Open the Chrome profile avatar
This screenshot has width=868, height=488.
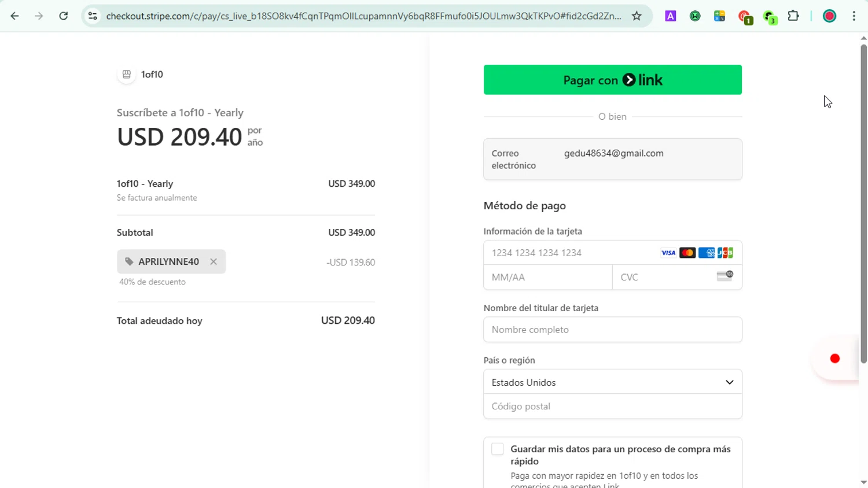click(x=829, y=16)
